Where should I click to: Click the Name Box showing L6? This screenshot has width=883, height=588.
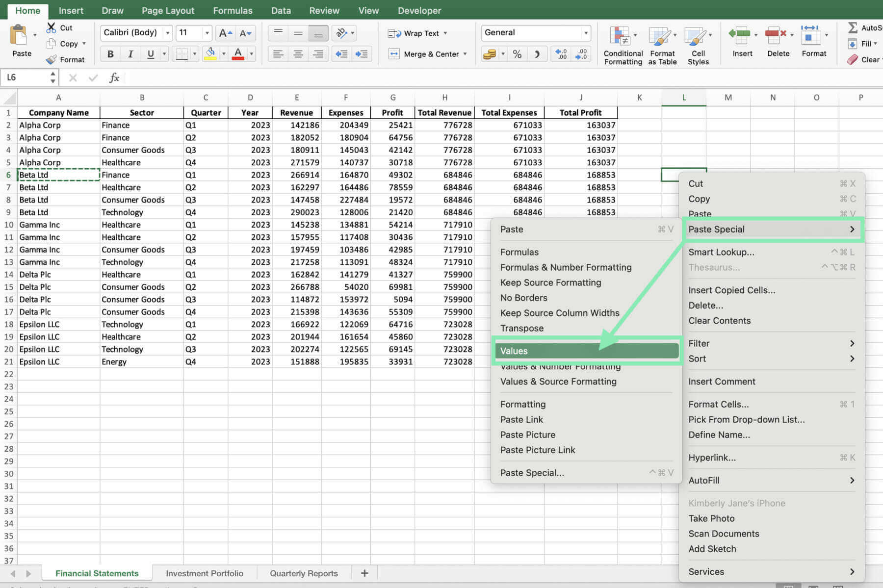[29, 77]
